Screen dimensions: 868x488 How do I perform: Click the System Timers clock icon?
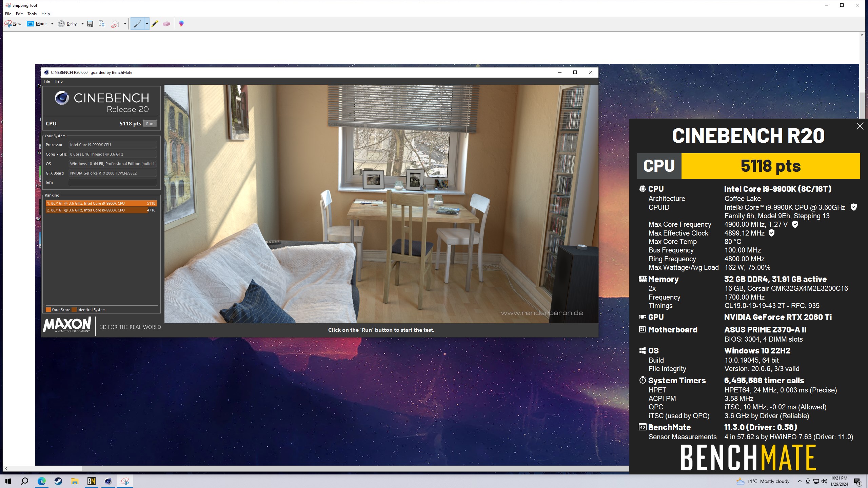[x=643, y=380]
